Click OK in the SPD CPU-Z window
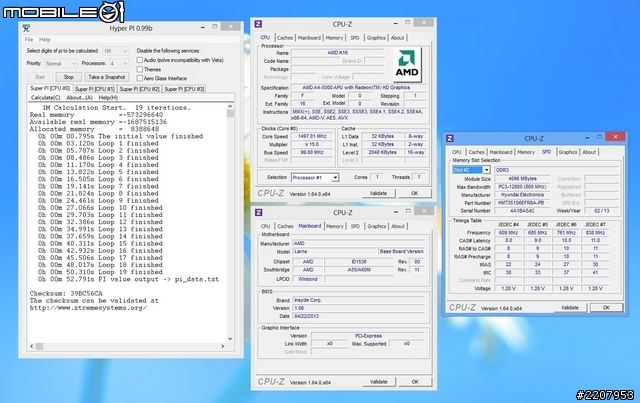 click(x=607, y=307)
